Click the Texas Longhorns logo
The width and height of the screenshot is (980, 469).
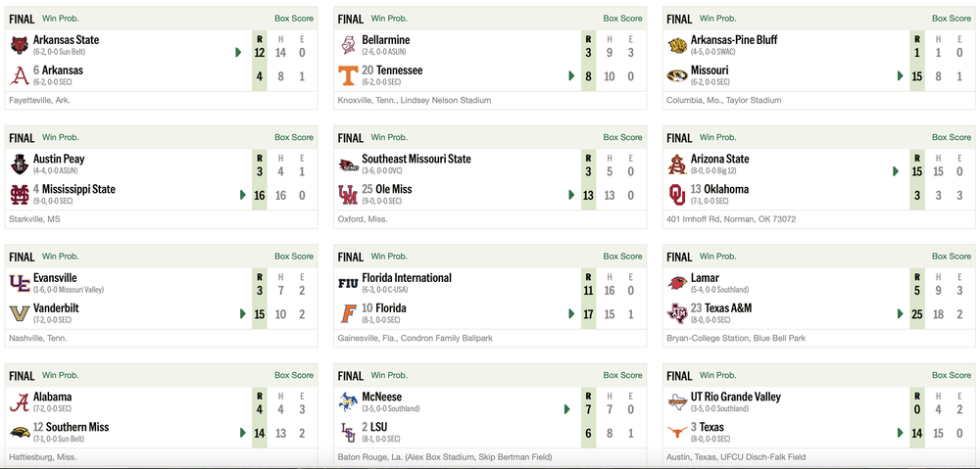[x=677, y=432]
